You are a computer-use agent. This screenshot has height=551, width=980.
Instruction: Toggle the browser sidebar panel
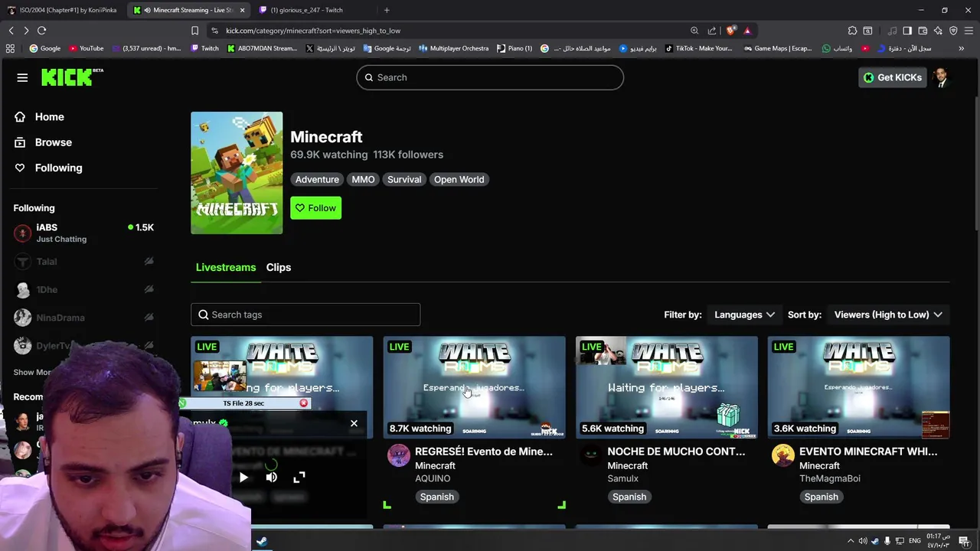click(x=907, y=31)
